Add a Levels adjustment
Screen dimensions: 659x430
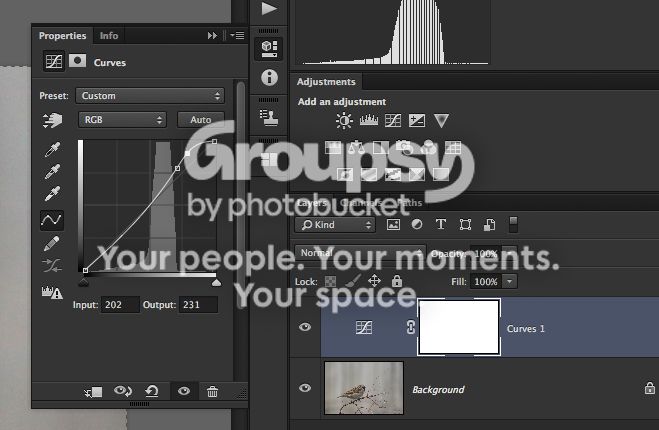click(x=369, y=121)
